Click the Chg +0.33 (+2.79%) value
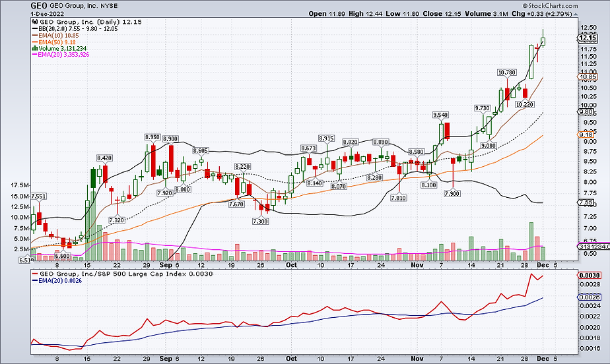Viewport: 610px width, 364px height. click(541, 14)
